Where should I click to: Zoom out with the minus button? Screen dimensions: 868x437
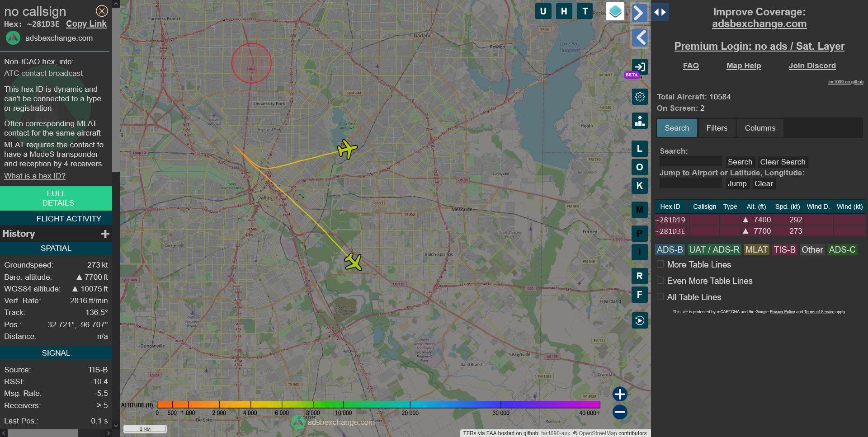point(619,412)
